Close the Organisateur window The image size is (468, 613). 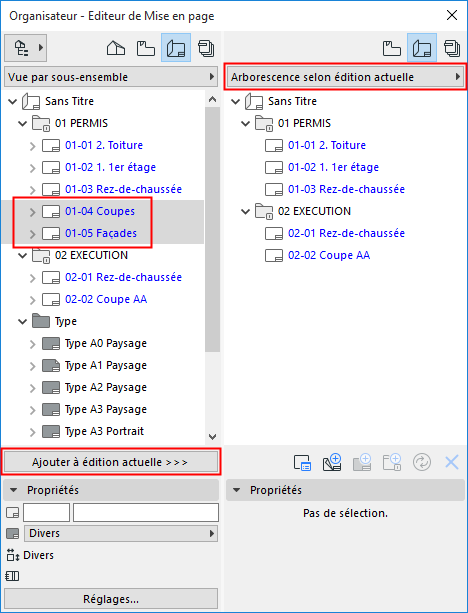[x=452, y=16]
